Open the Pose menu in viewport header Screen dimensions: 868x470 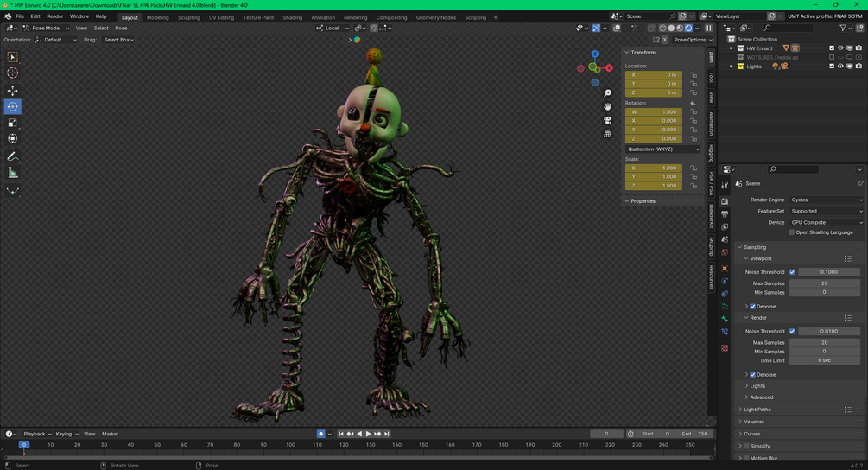(x=121, y=28)
